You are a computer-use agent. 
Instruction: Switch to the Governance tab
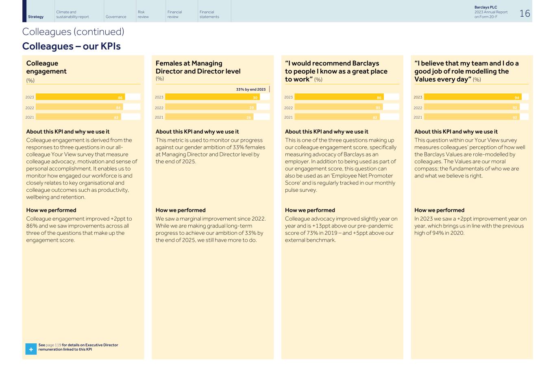click(x=116, y=17)
